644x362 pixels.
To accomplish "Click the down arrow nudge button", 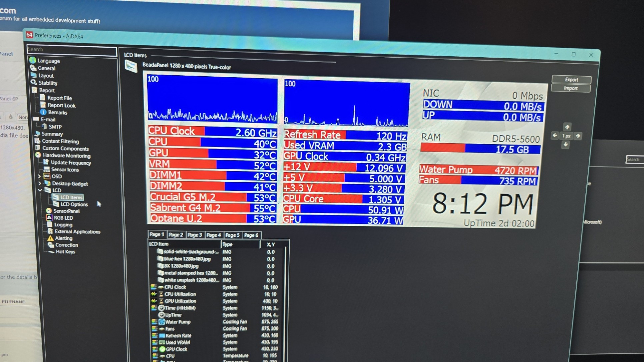I will click(566, 145).
